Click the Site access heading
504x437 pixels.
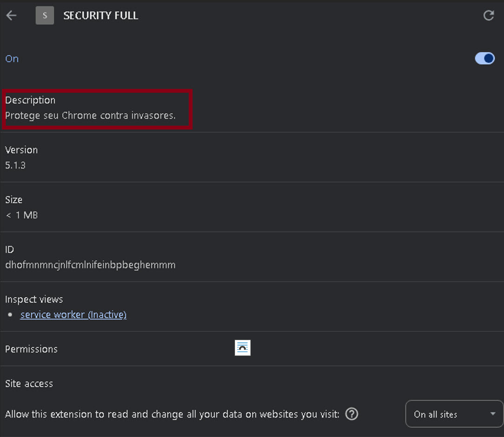tap(28, 383)
